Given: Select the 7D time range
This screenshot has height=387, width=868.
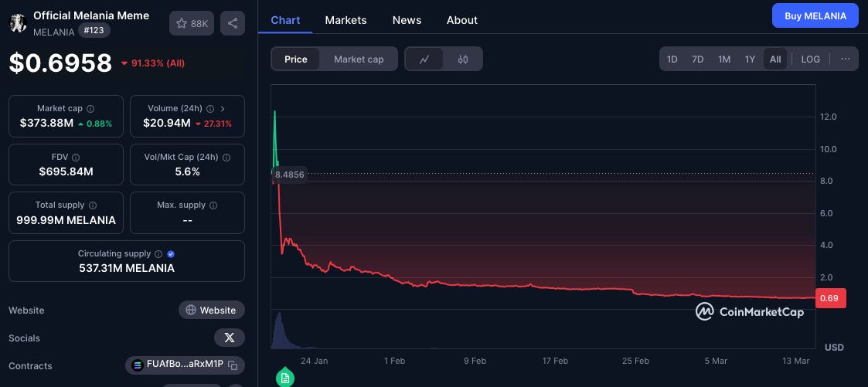Looking at the screenshot, I should (x=697, y=59).
